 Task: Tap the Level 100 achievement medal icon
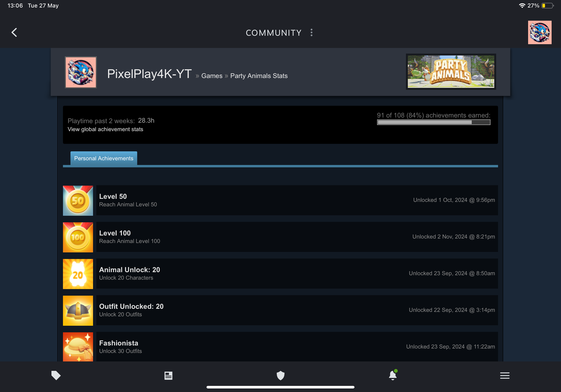78,237
